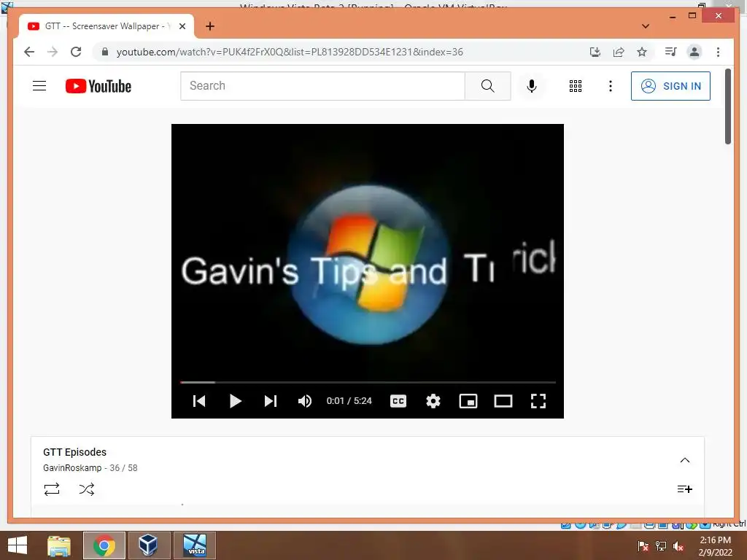Viewport: 747px width, 560px height.
Task: Open the Windows Start button
Action: pos(18,545)
